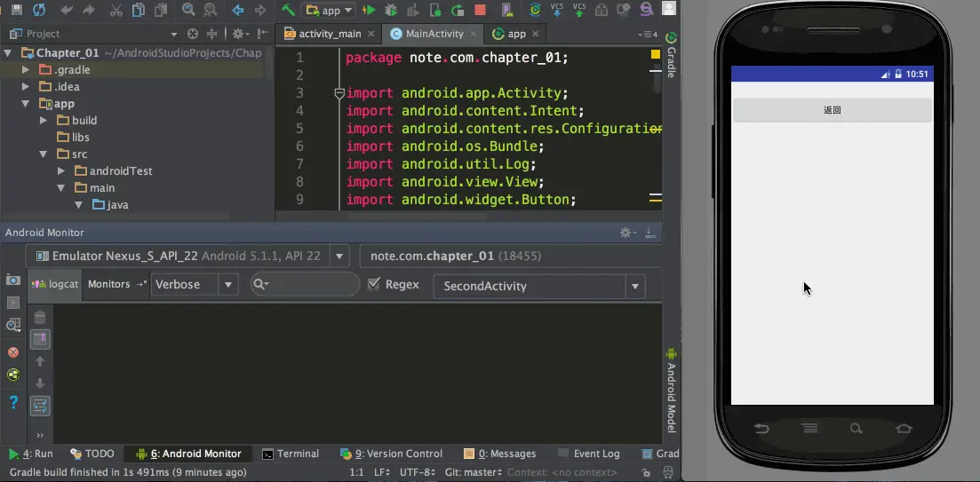This screenshot has height=482, width=980.
Task: Click the red Stop square icon
Action: (x=480, y=10)
